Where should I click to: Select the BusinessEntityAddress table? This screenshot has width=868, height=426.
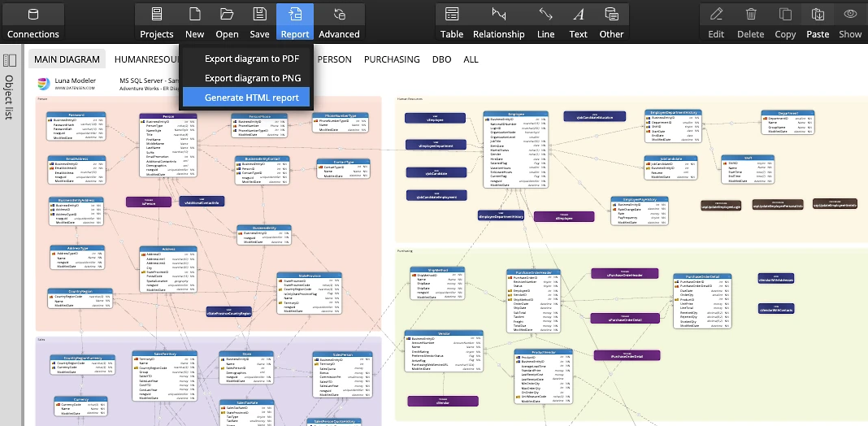tap(76, 211)
